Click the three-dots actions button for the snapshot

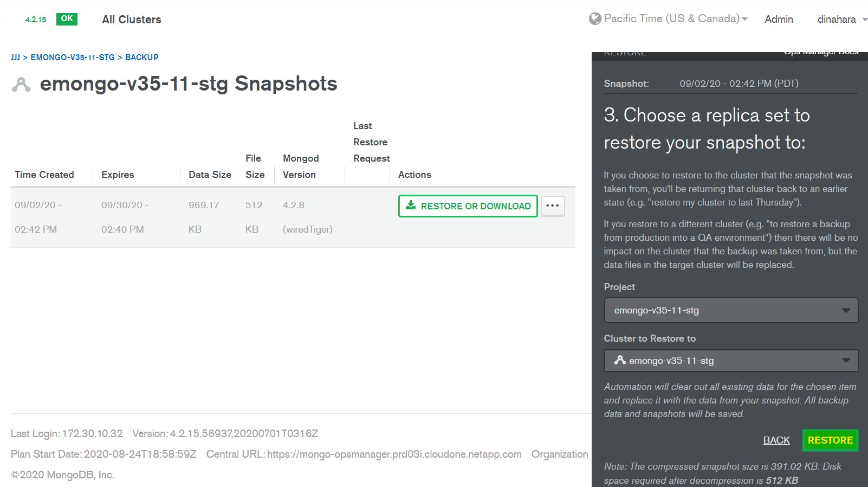point(553,206)
